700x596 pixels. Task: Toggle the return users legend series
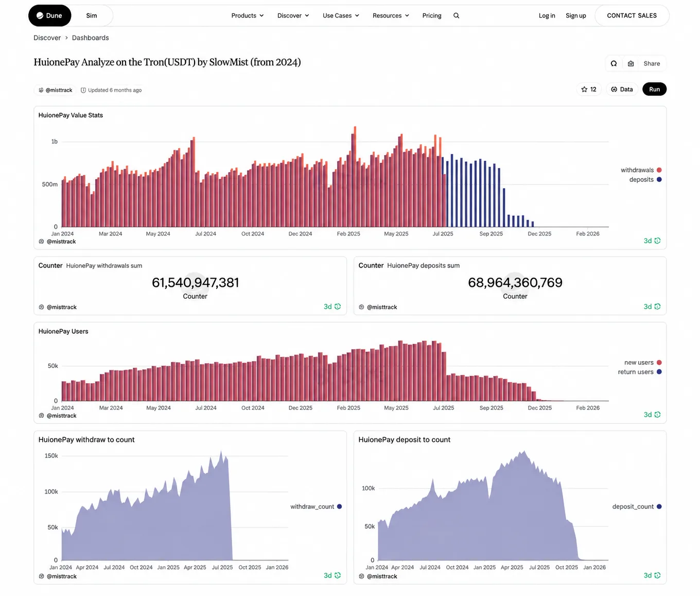click(640, 372)
